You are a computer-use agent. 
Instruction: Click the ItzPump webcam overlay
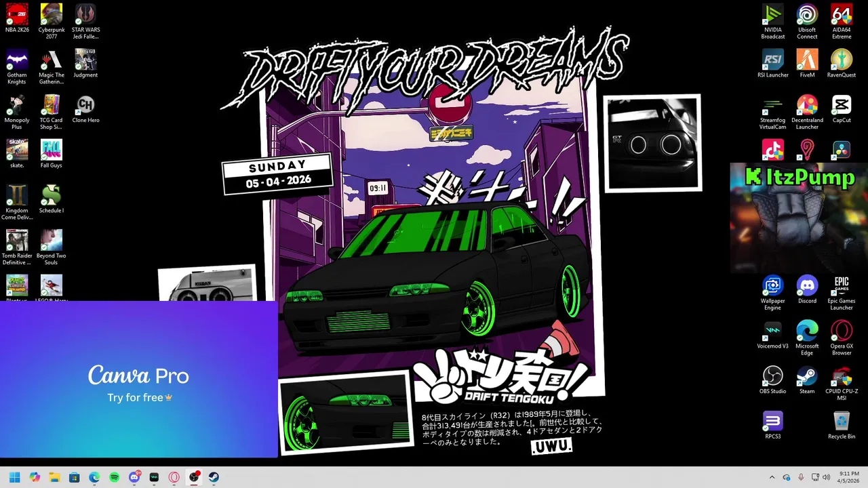point(799,218)
